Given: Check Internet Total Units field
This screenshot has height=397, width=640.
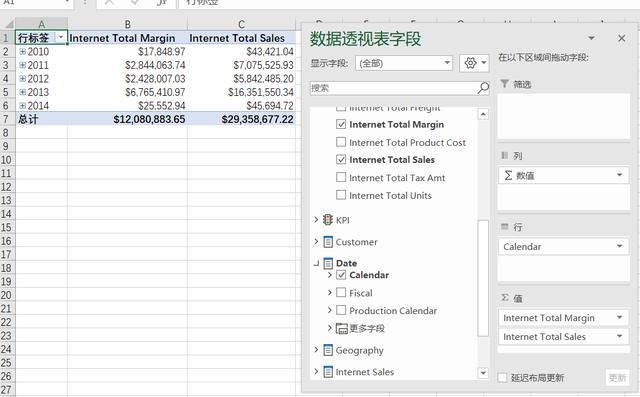Looking at the screenshot, I should click(x=341, y=195).
